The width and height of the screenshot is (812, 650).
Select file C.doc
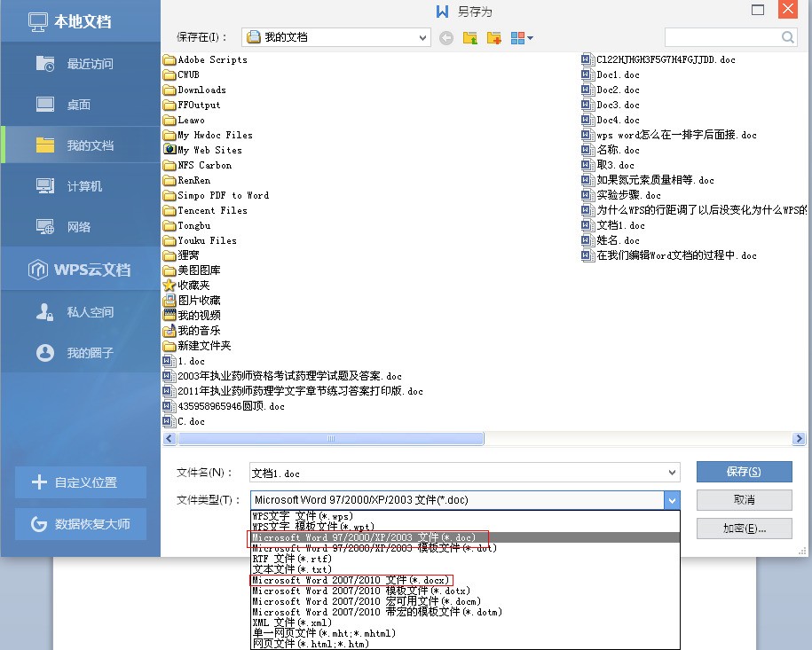tap(184, 421)
